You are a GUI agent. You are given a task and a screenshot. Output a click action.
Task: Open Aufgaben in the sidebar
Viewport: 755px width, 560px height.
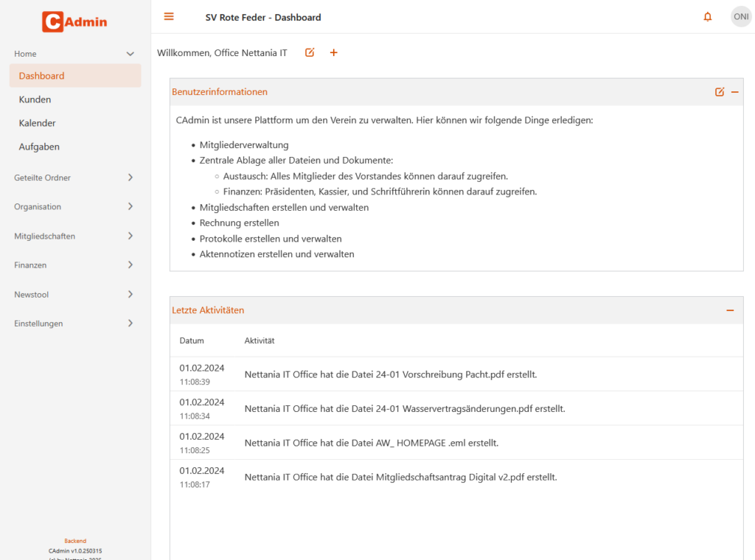coord(75,147)
